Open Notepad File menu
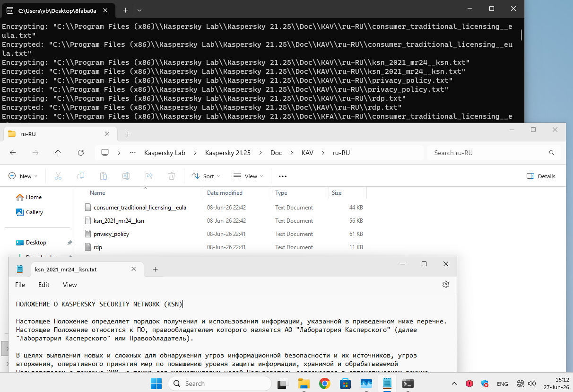The height and width of the screenshot is (392, 573). coord(20,285)
